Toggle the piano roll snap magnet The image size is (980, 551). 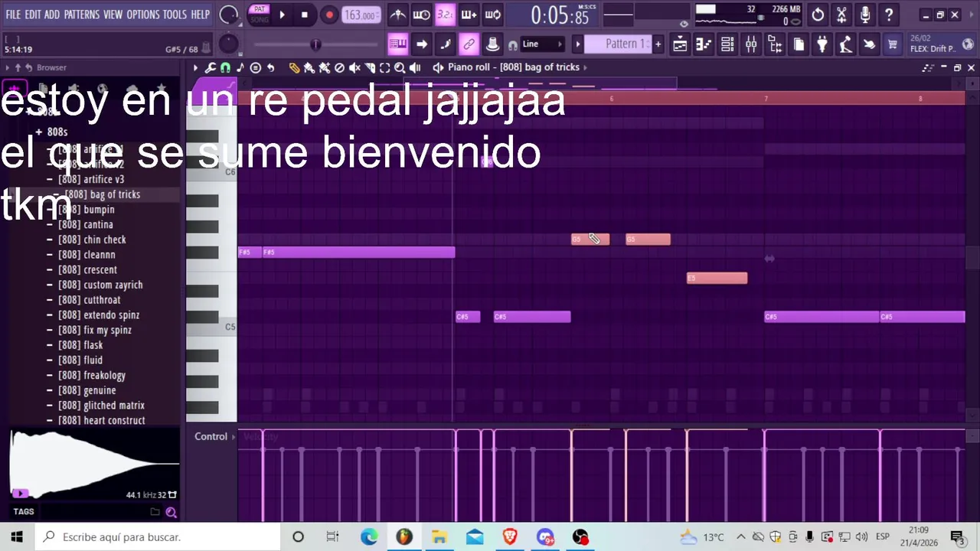point(225,67)
